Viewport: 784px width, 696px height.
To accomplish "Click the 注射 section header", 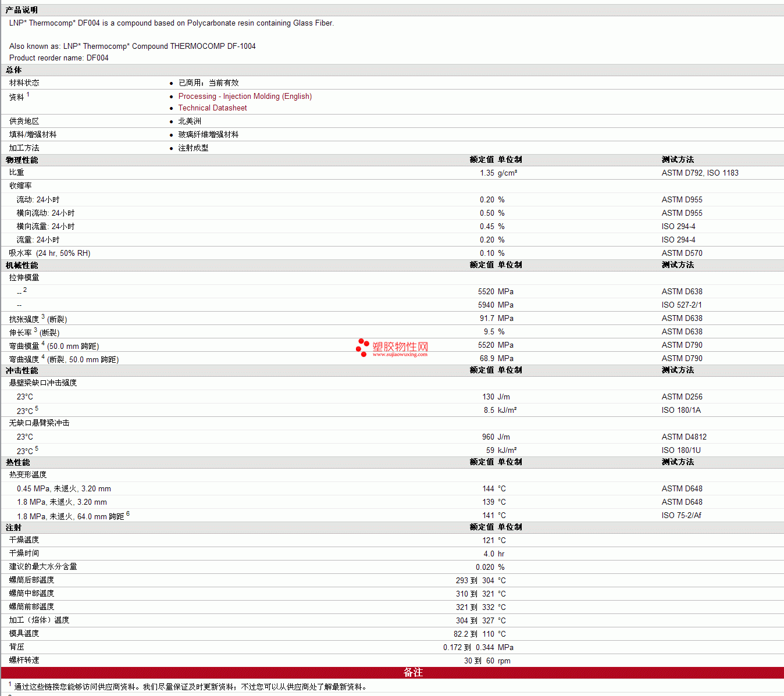I will coord(14,527).
